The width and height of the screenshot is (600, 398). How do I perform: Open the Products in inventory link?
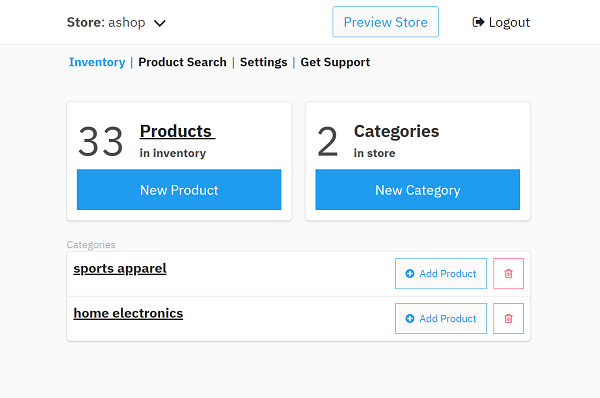point(177,131)
